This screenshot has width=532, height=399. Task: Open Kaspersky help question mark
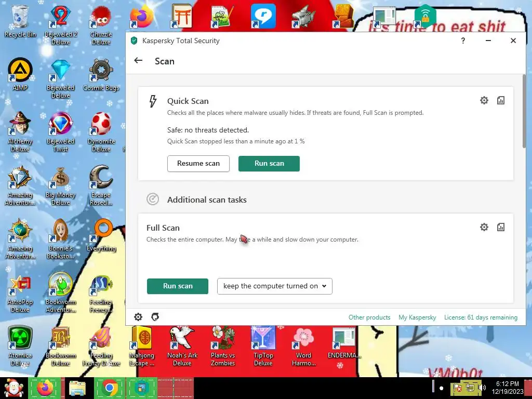tap(463, 41)
